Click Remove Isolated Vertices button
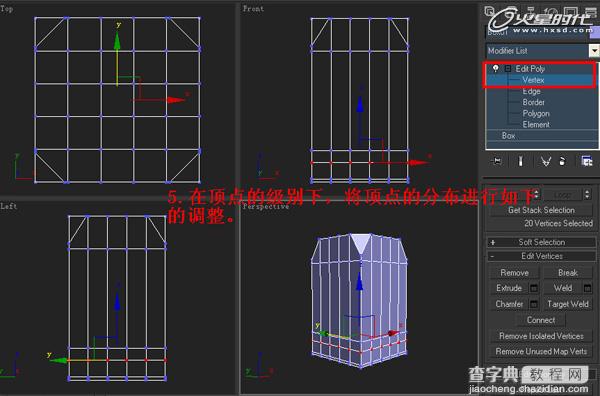The height and width of the screenshot is (396, 600). point(541,336)
